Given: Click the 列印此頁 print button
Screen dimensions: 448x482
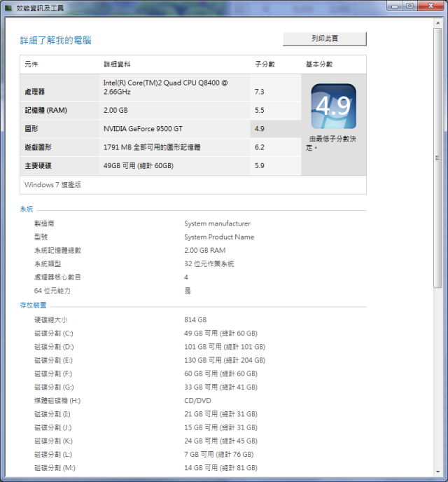Looking at the screenshot, I should tap(325, 39).
